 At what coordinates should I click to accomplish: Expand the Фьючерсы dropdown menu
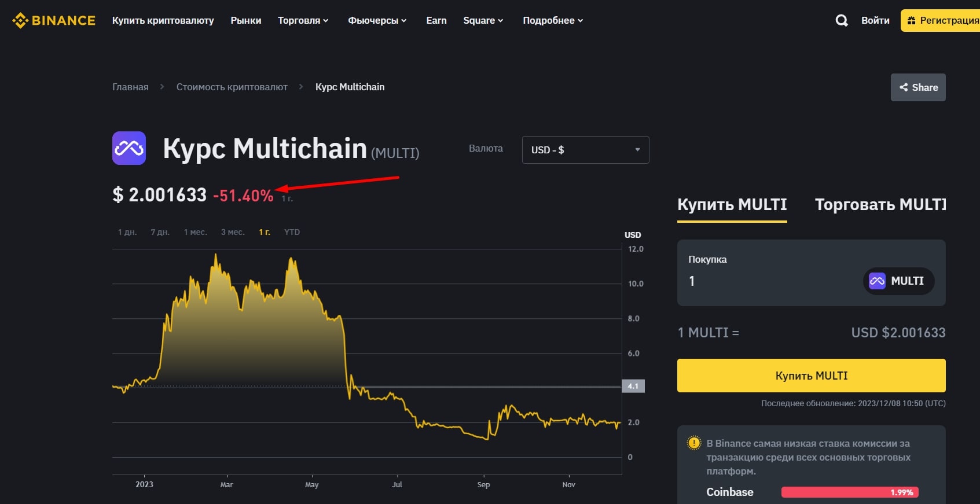377,20
